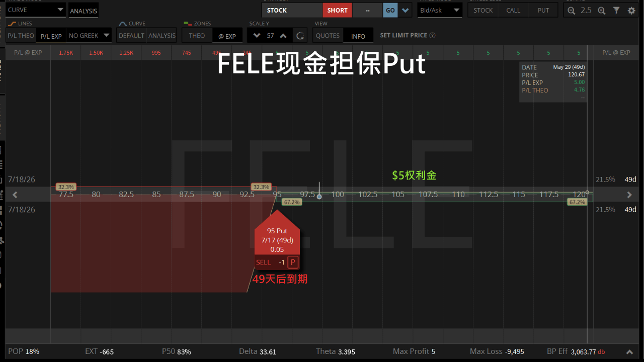
Task: Click the current price marker dot
Action: coord(319,196)
